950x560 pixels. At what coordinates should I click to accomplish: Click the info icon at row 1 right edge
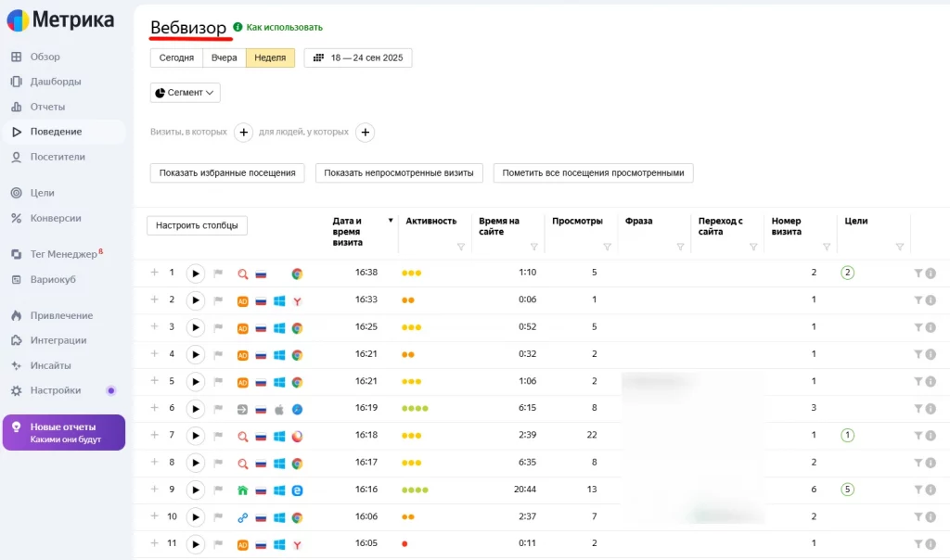click(930, 274)
